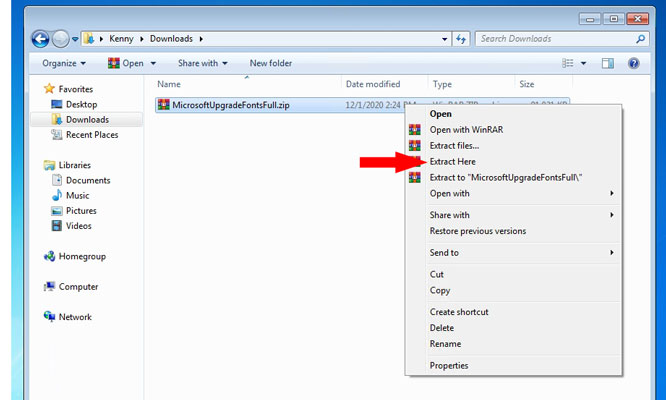Screen dimensions: 666x400
Task: Click the Refresh button beside address bar
Action: coord(461,39)
